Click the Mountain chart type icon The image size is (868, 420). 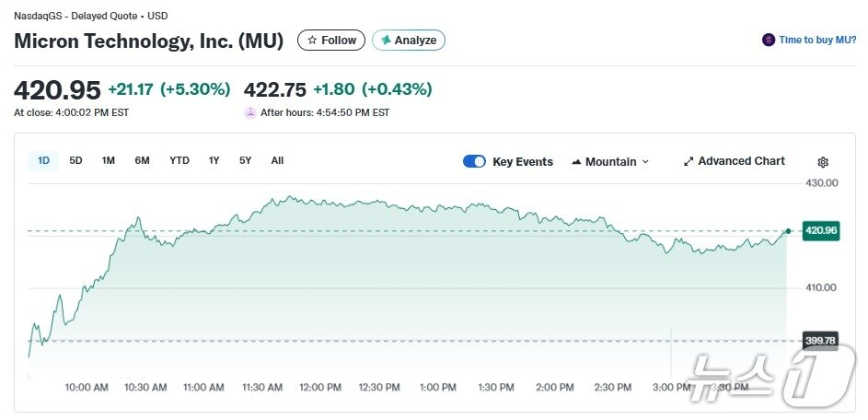coord(576,162)
